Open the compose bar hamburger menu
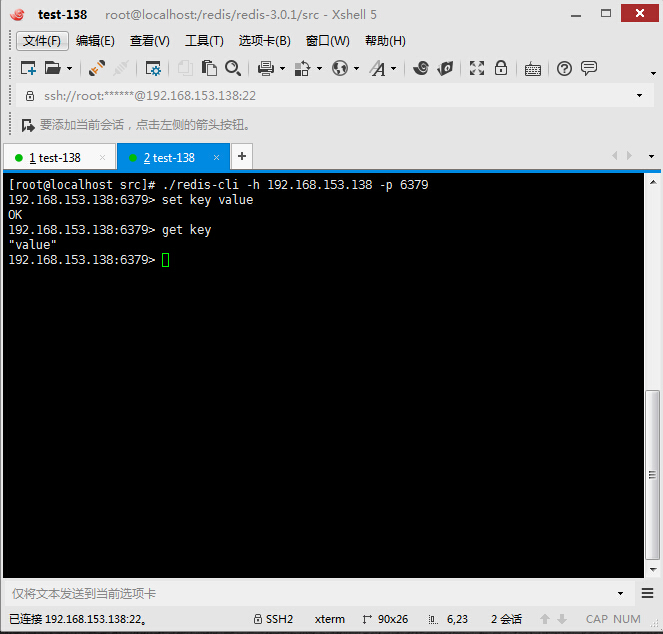 (x=647, y=593)
